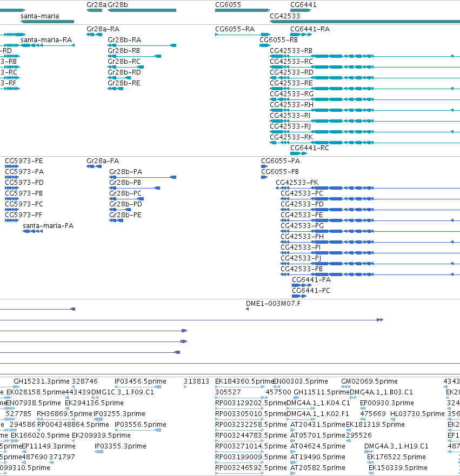
Task: Select protein CG5973-PA
Action: [x=24, y=172]
